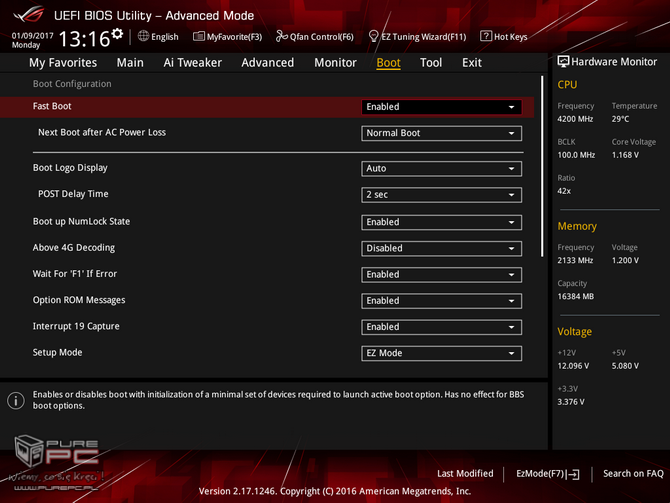
Task: Click the Hot Keys question mark icon
Action: 485,36
